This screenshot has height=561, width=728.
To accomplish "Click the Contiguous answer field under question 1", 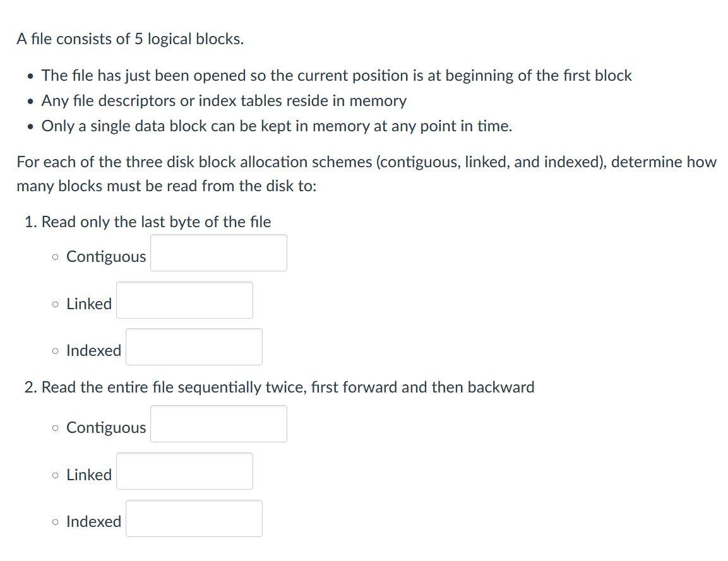I will 218,252.
